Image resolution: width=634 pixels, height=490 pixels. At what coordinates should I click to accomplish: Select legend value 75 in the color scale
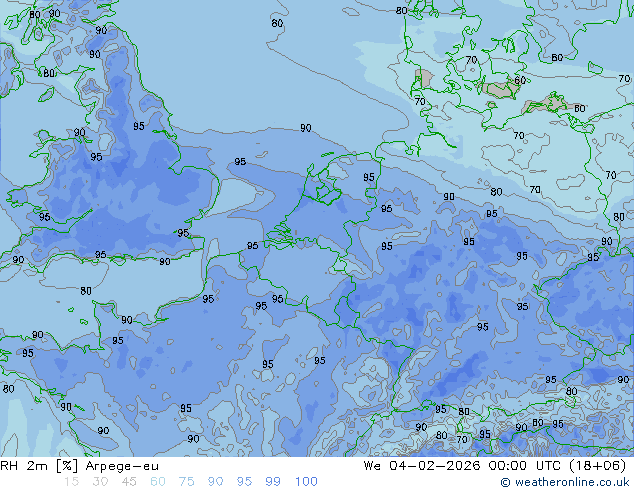pos(186,482)
